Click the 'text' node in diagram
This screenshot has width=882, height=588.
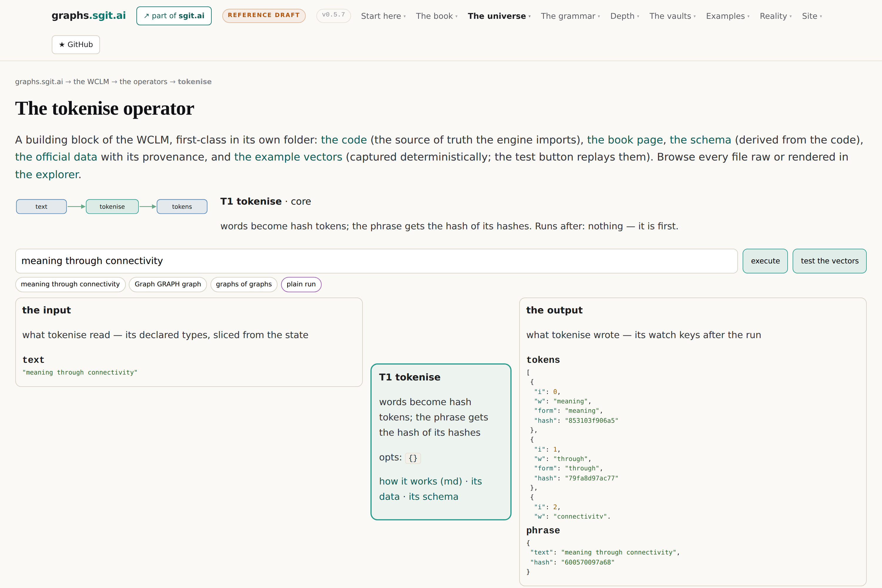pos(41,207)
